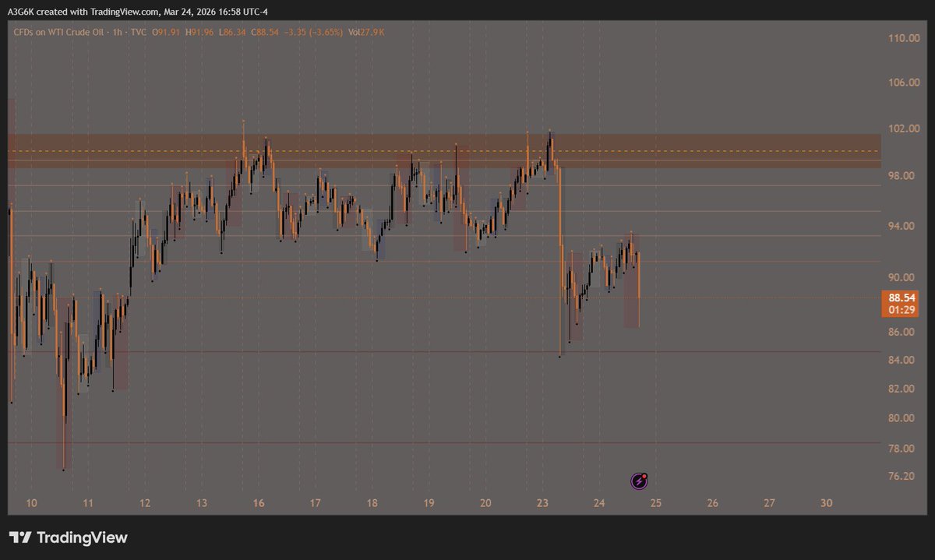Select the shaded orange resistance zone near 100

tap(444, 150)
